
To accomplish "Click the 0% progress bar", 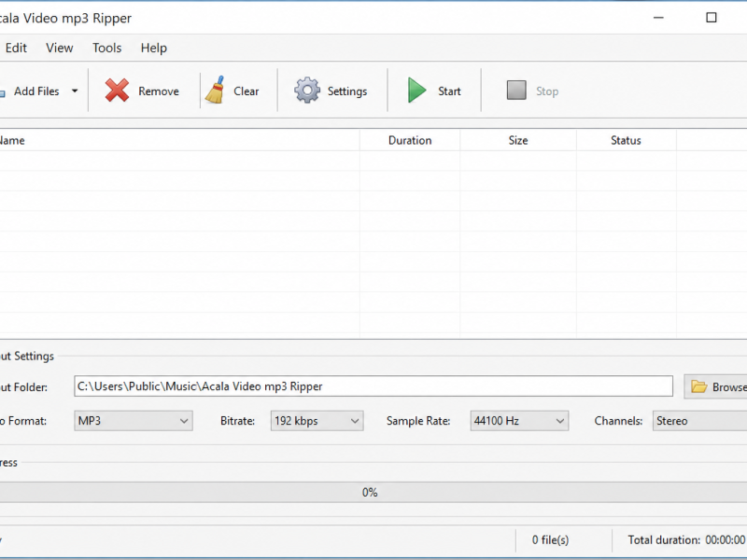I will [373, 493].
